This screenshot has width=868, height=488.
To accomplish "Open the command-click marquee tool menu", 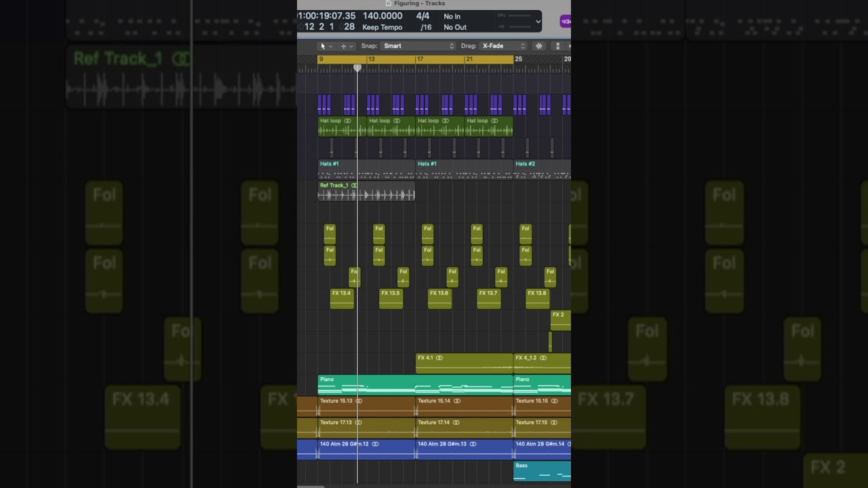I will point(347,46).
